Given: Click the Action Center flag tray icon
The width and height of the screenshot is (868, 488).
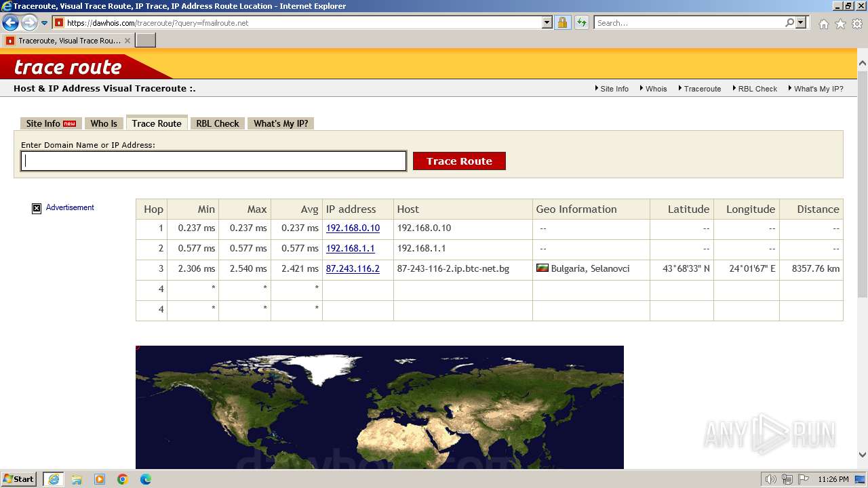Looking at the screenshot, I should point(803,479).
